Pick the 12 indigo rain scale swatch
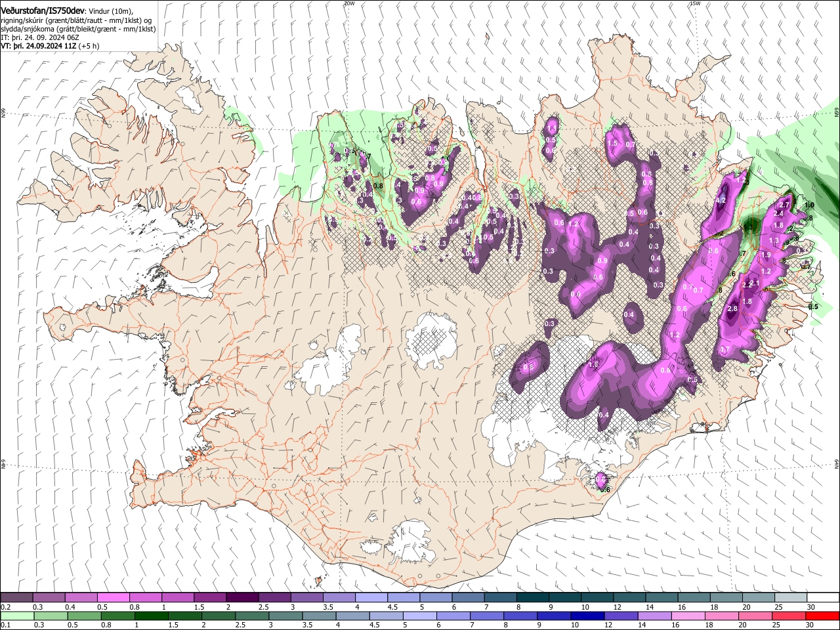This screenshot has height=630, width=840. pyautogui.click(x=620, y=616)
